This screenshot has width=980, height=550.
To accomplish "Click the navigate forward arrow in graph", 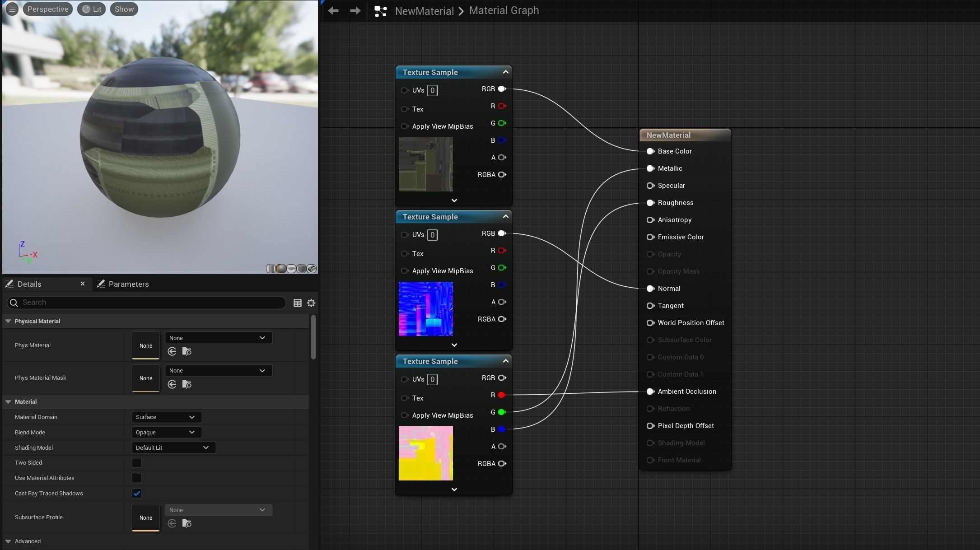I will click(355, 10).
